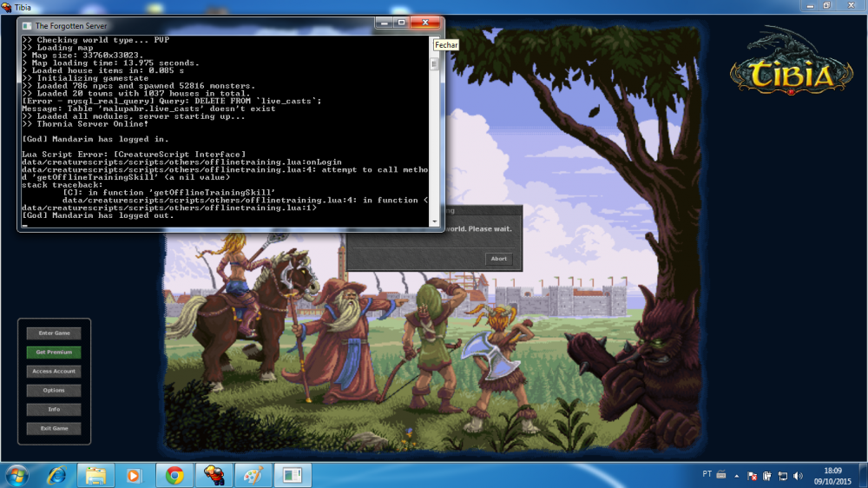The image size is (868, 488).
Task: Click the Enter Game button
Action: (54, 333)
